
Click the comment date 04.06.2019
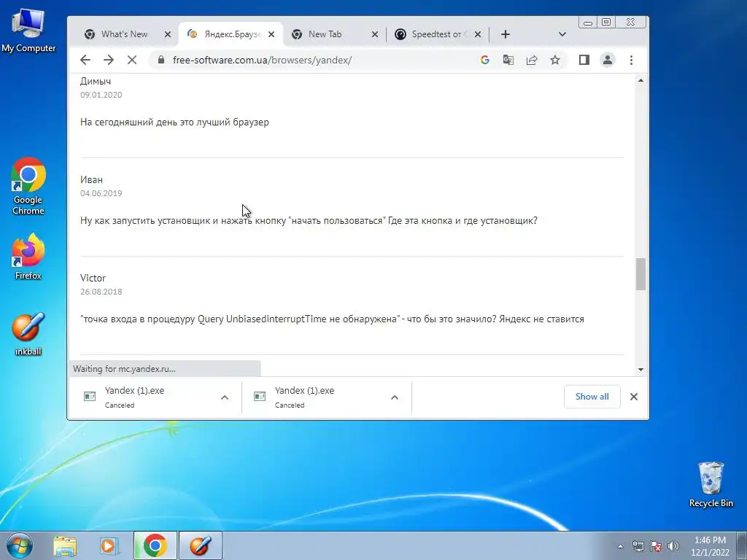click(101, 193)
